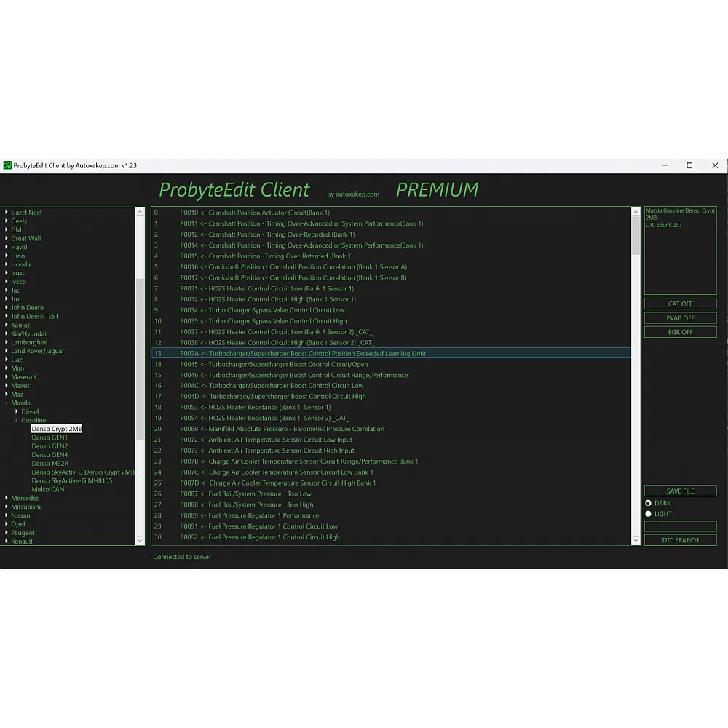Select the DARK theme radio button
The width and height of the screenshot is (728, 728).
coord(649,503)
